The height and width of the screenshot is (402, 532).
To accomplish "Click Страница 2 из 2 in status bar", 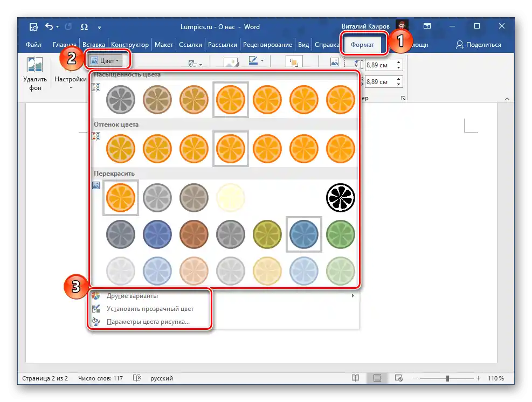I will click(x=45, y=378).
